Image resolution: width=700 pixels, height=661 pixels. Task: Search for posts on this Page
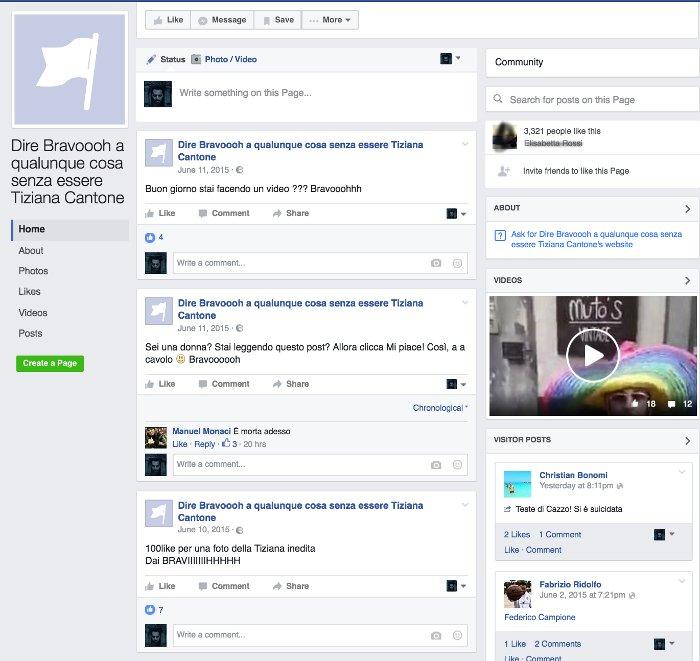(x=592, y=100)
